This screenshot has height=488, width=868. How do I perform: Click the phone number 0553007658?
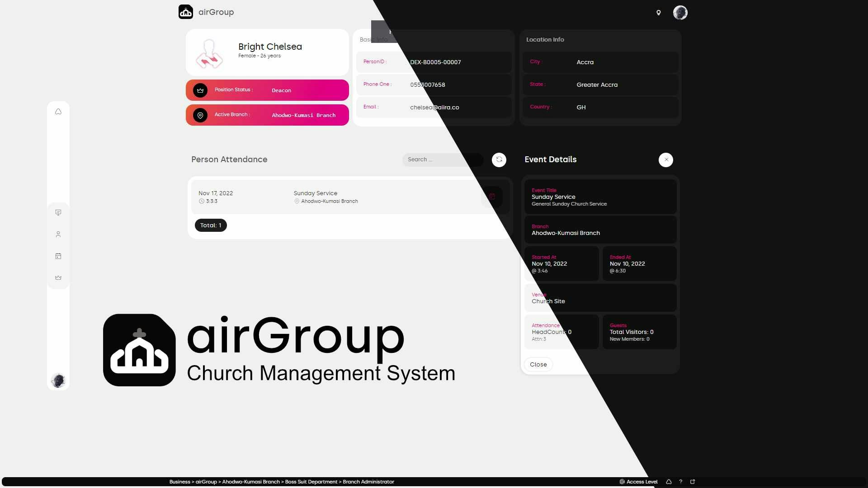[x=428, y=85]
